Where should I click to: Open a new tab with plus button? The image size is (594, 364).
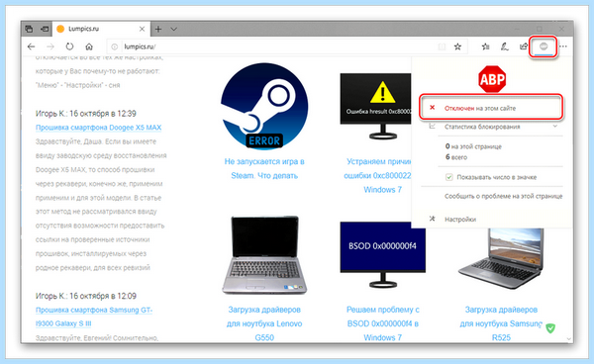tap(158, 29)
